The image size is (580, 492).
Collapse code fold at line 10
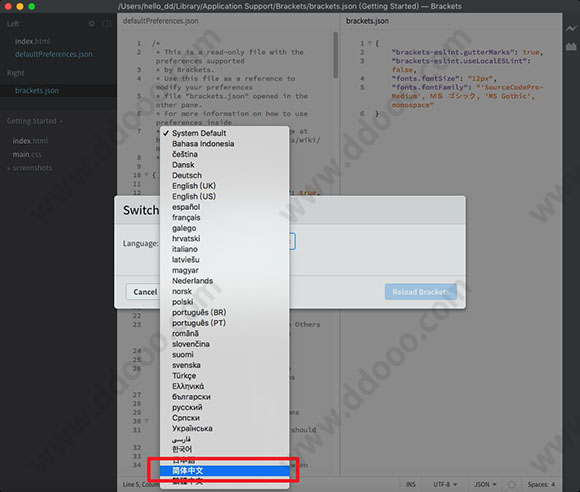146,174
